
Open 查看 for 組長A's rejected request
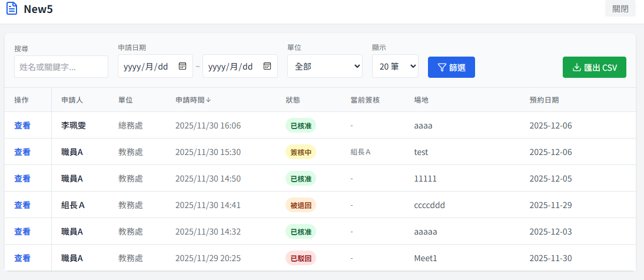click(x=22, y=205)
